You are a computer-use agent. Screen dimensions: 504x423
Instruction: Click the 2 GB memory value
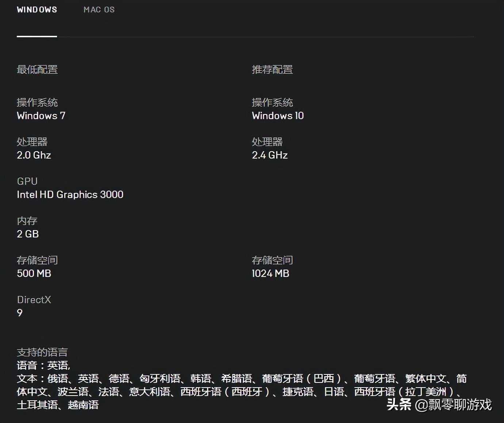click(x=28, y=234)
